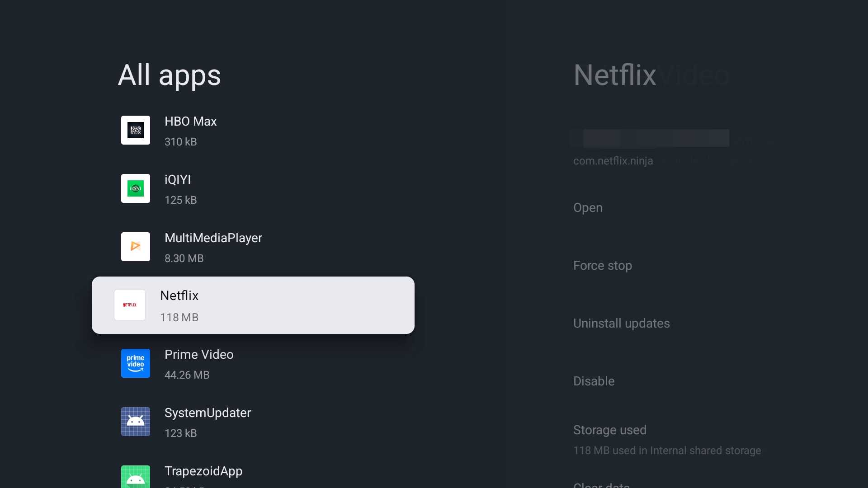Image resolution: width=868 pixels, height=488 pixels.
Task: Click the 123 kB SystemUpdater size
Action: [181, 433]
